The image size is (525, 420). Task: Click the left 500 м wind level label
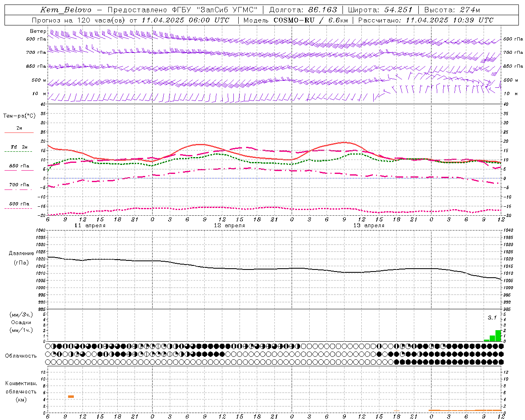click(x=39, y=80)
